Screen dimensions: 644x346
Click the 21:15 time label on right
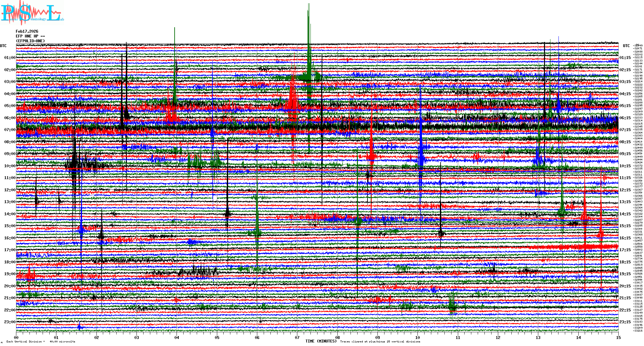tap(625, 298)
